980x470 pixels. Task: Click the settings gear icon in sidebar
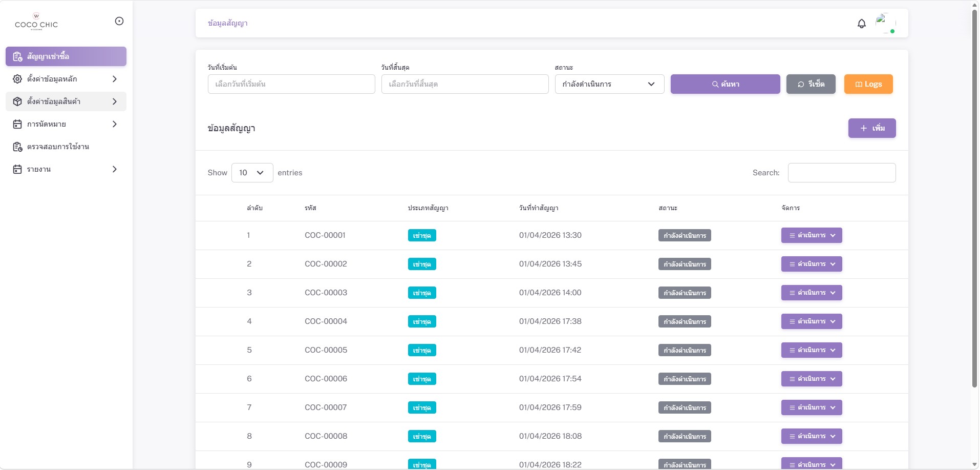pyautogui.click(x=17, y=79)
